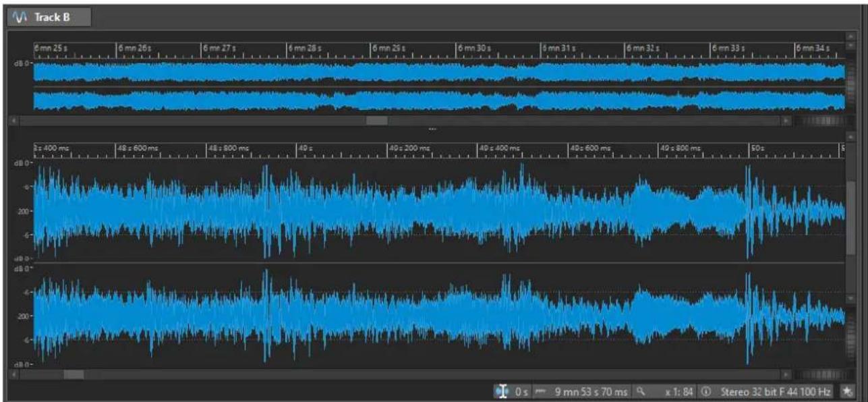868x402 pixels.
Task: Click the upper channel waveform in main view
Action: [439, 210]
